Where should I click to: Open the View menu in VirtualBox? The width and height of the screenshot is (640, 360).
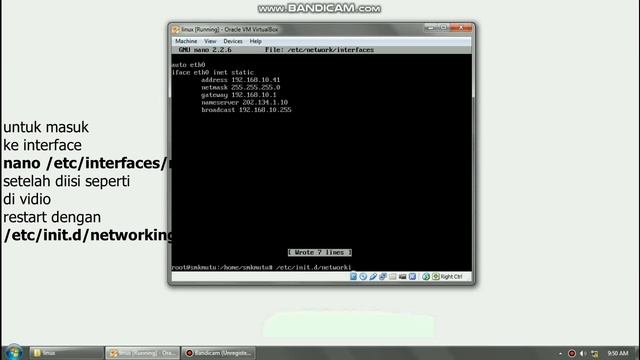point(210,41)
